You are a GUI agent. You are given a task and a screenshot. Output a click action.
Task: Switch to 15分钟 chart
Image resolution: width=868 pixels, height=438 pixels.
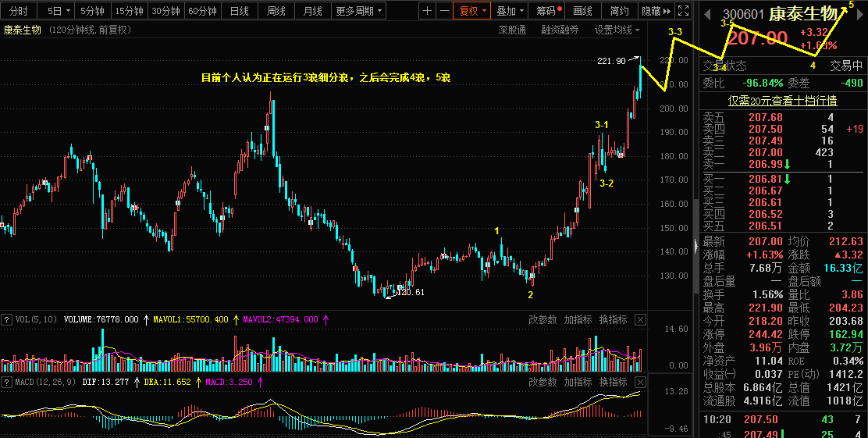(129, 10)
